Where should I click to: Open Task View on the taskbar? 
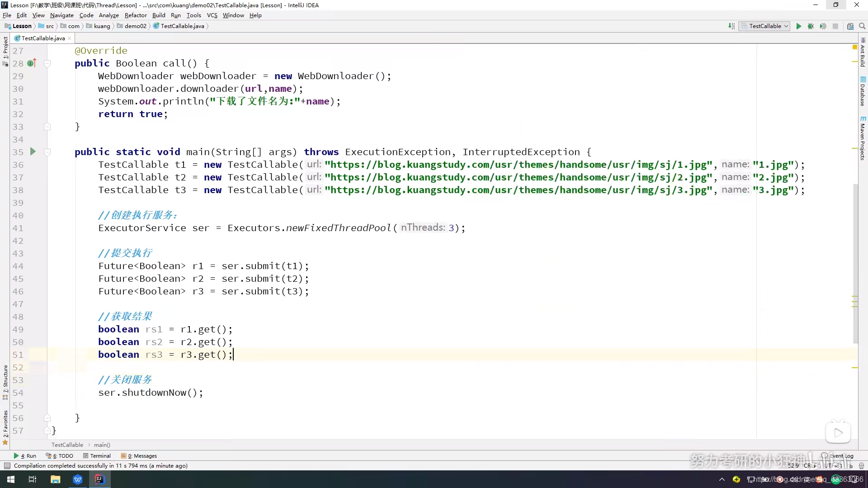point(33,479)
